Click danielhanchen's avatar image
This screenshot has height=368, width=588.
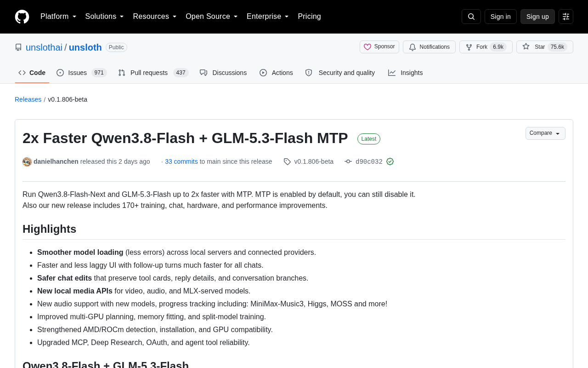pyautogui.click(x=27, y=162)
